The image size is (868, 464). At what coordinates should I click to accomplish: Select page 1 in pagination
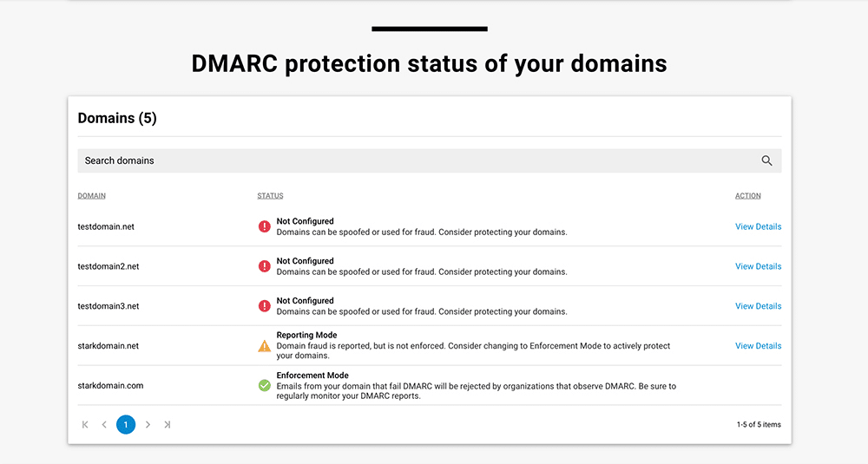point(126,424)
